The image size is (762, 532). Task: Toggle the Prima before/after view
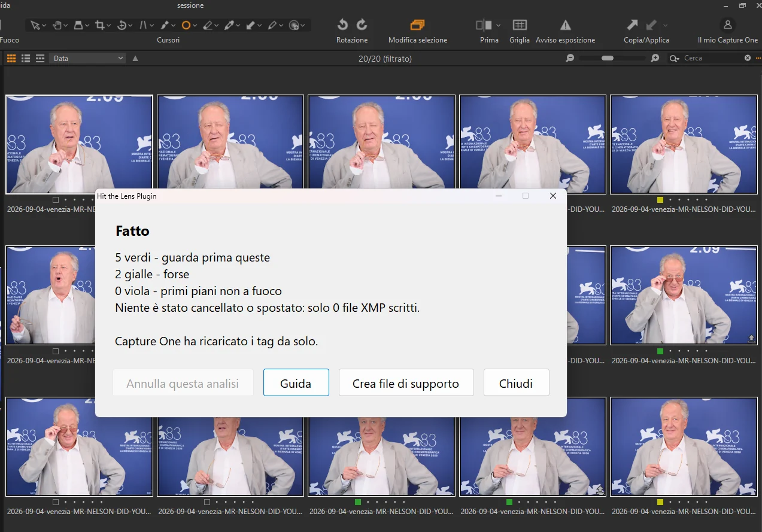484,25
